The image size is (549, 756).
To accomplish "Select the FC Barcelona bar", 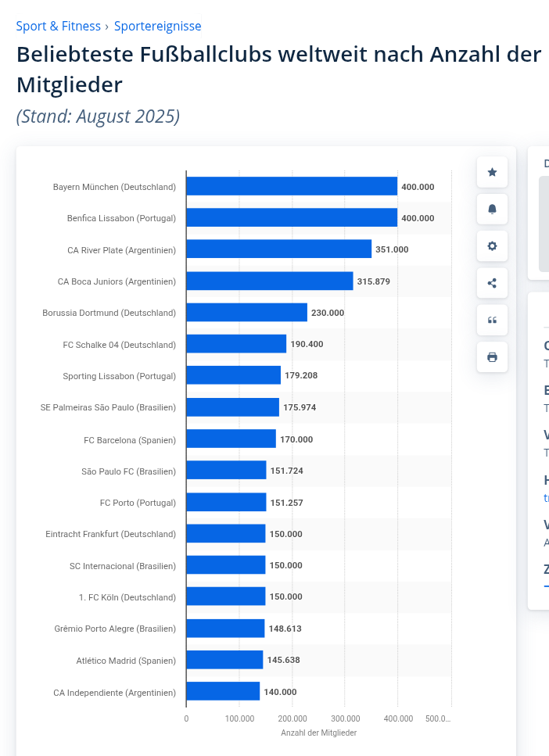I will pos(231,439).
